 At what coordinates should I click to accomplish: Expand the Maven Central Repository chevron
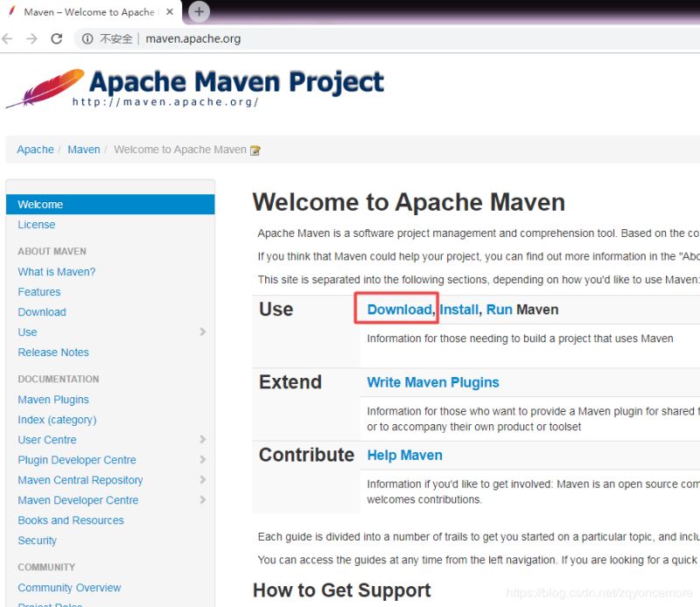tap(203, 479)
